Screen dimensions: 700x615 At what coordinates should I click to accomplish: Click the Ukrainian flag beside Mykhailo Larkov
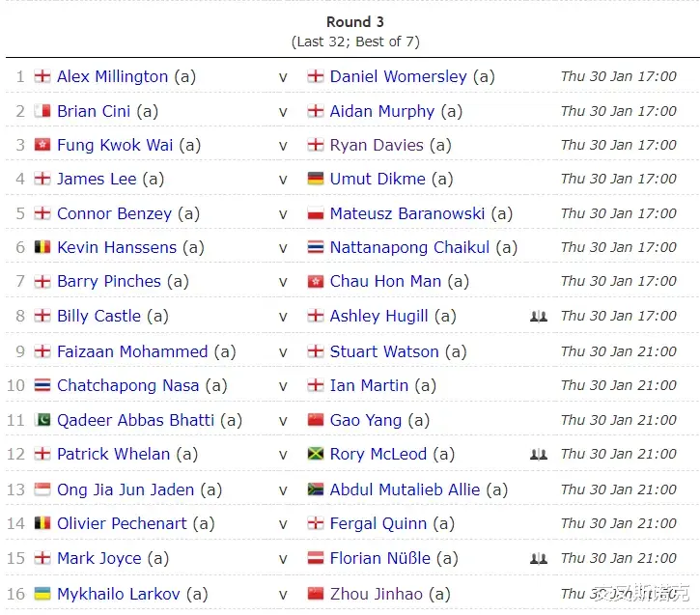pos(42,594)
